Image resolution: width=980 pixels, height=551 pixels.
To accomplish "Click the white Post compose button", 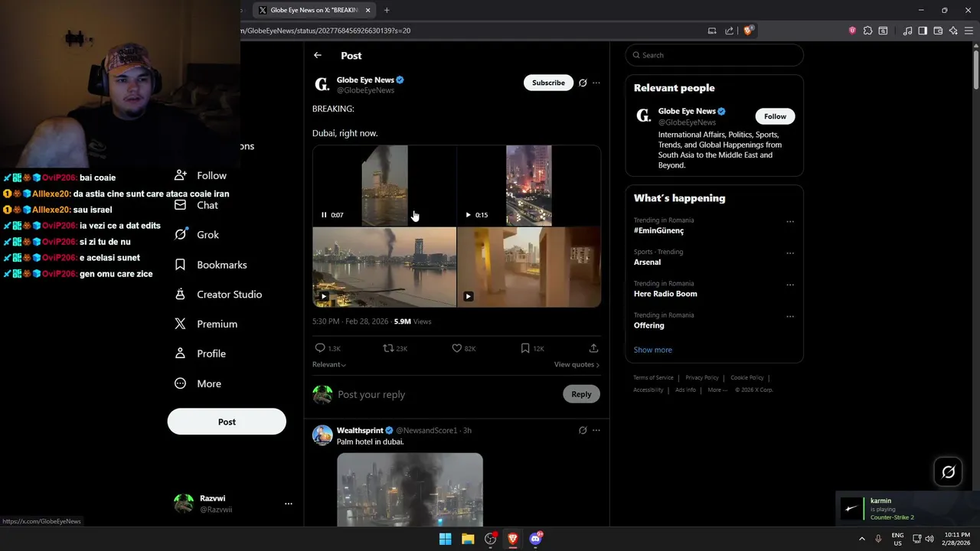I will tap(227, 422).
